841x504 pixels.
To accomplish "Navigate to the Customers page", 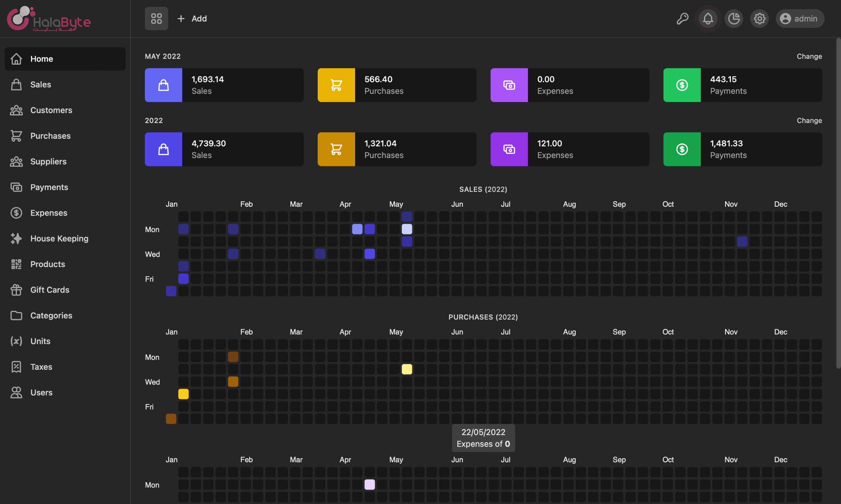I will [x=51, y=110].
